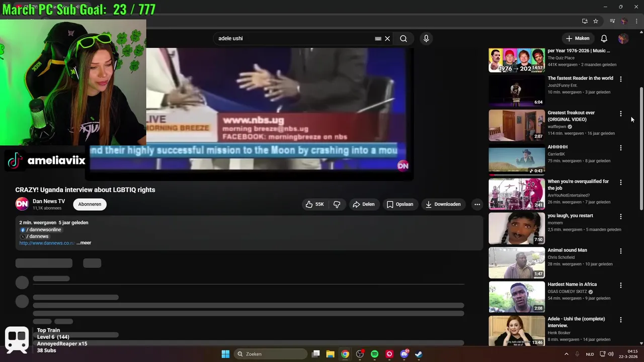Open options for overqualified for the job video

coord(620,182)
